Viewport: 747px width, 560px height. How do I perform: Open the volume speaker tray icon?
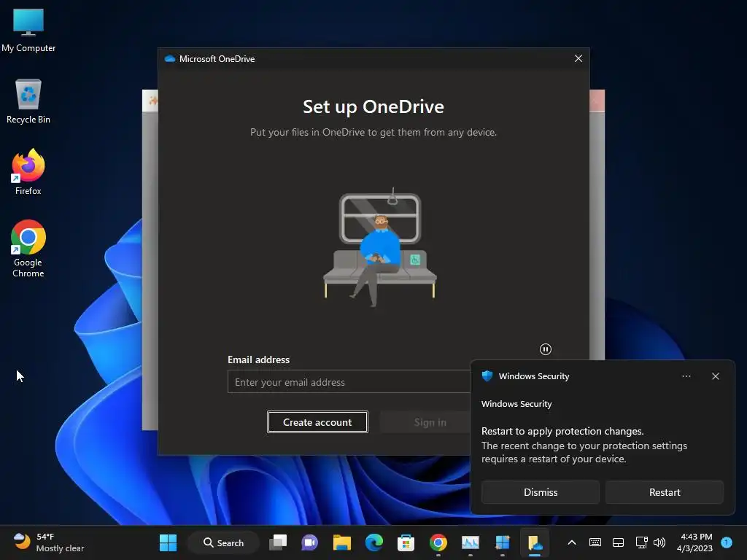tap(659, 542)
